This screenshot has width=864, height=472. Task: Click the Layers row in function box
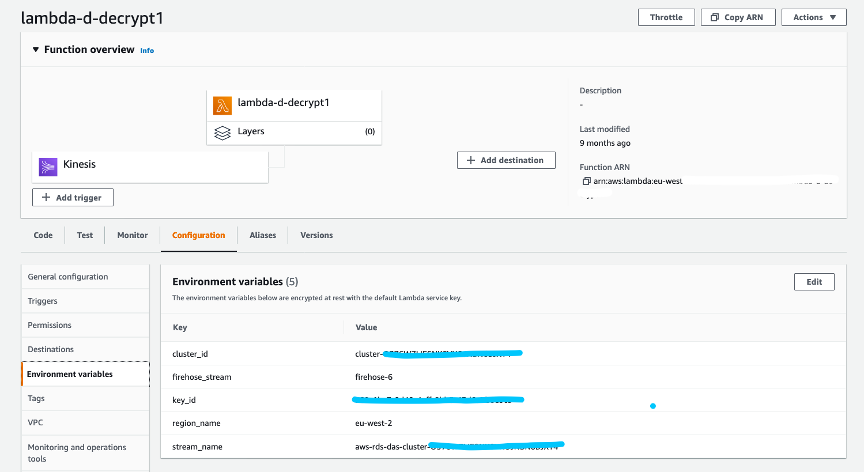[294, 133]
